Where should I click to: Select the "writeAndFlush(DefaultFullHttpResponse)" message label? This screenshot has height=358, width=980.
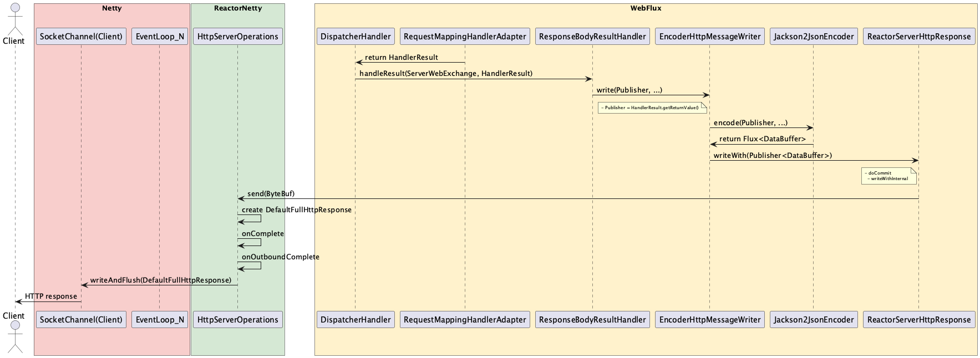(x=161, y=280)
